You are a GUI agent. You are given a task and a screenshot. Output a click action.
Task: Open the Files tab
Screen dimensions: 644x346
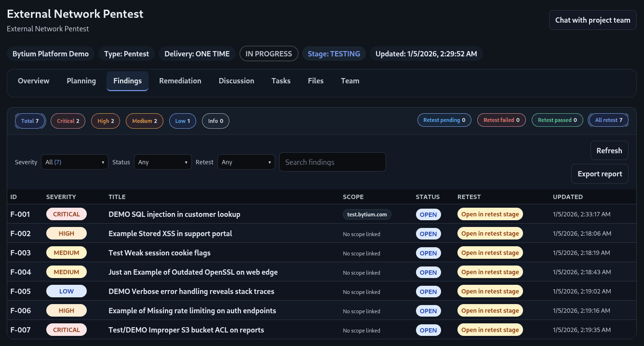tap(316, 80)
